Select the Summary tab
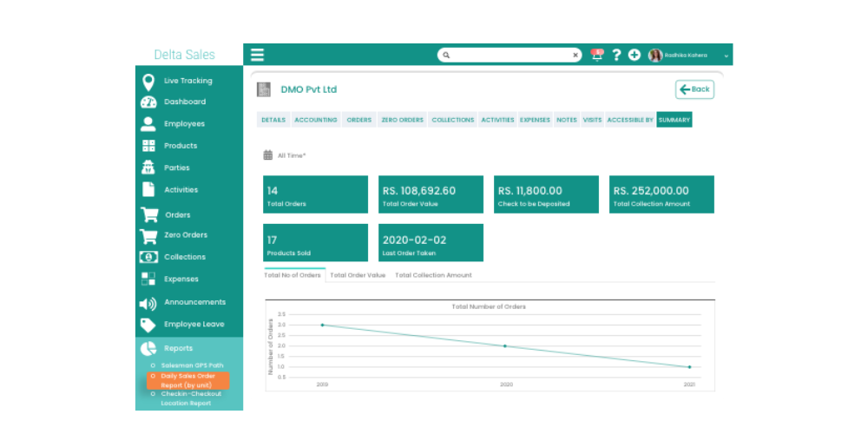 tap(674, 120)
